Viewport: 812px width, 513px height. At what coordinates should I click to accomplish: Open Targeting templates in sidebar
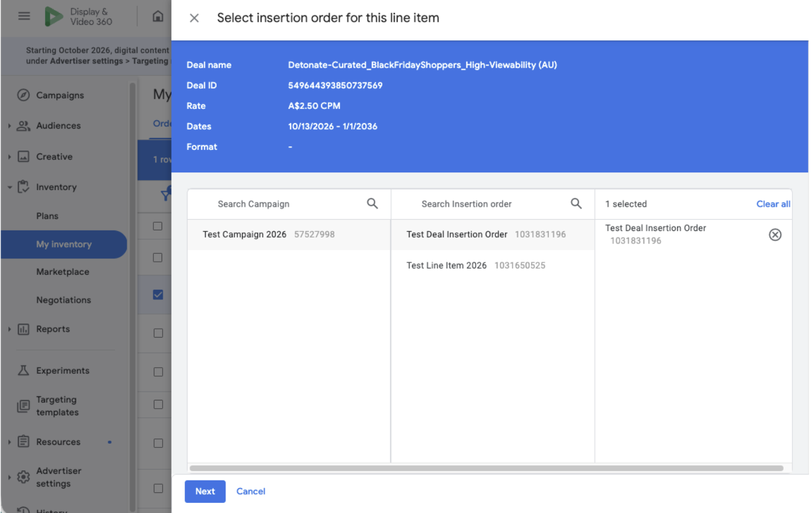57,406
